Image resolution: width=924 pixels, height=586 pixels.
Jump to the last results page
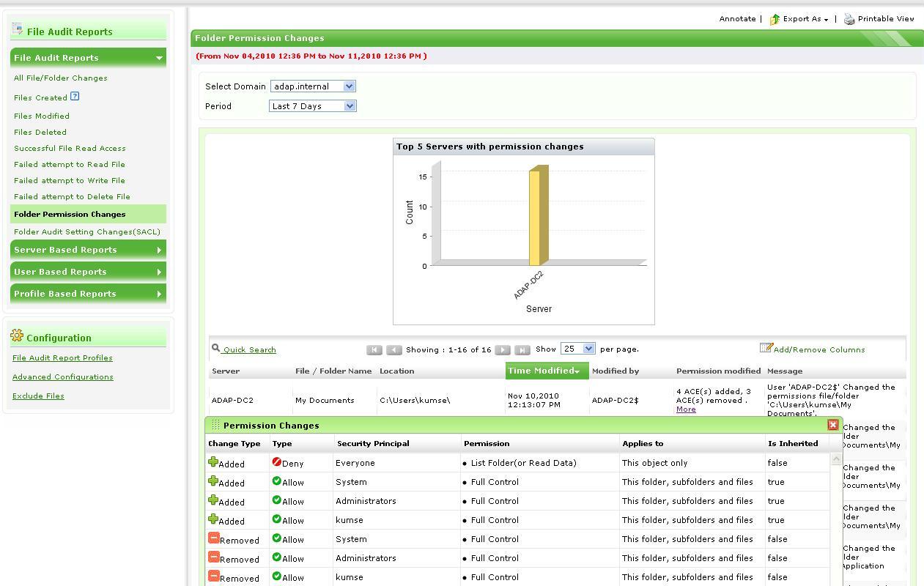522,350
